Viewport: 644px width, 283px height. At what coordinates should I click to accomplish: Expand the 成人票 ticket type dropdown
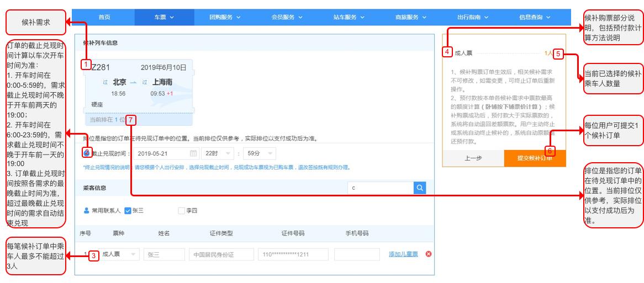[x=119, y=254]
